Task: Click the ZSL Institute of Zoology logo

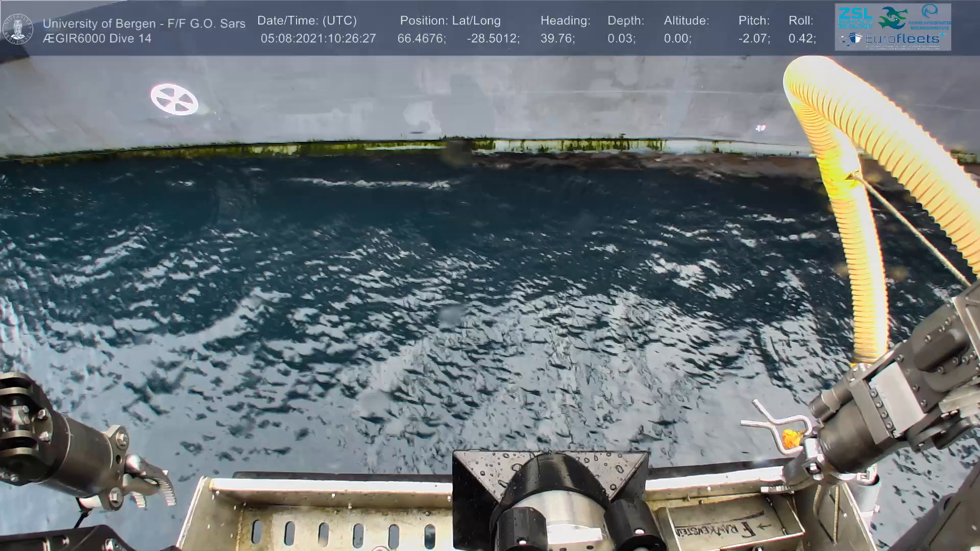Action: pos(855,17)
